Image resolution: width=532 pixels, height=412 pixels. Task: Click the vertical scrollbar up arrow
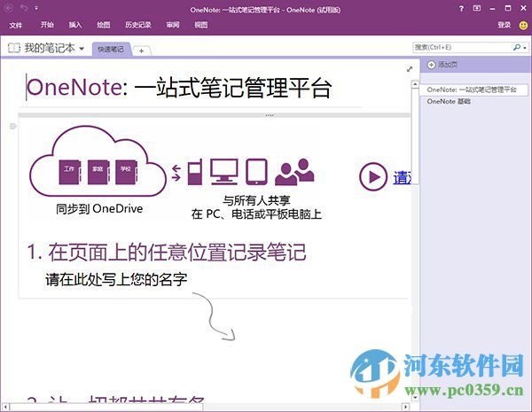[x=415, y=84]
